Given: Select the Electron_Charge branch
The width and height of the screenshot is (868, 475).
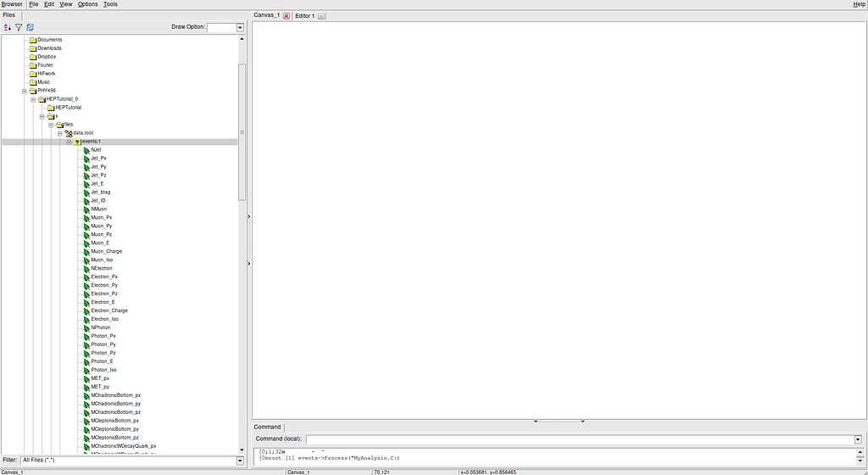Looking at the screenshot, I should click(x=109, y=311).
